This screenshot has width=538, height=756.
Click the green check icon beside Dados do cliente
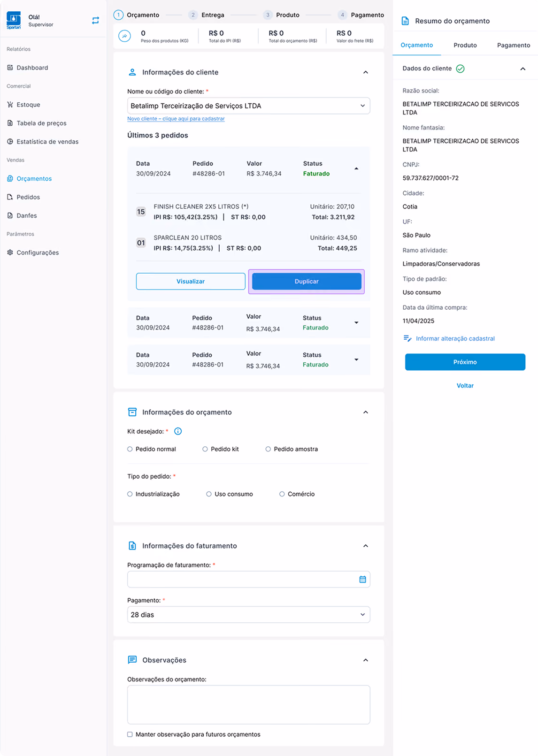[x=461, y=69]
